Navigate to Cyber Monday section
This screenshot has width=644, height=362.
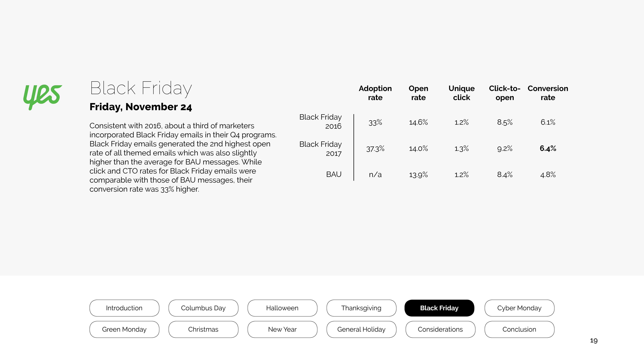click(519, 308)
